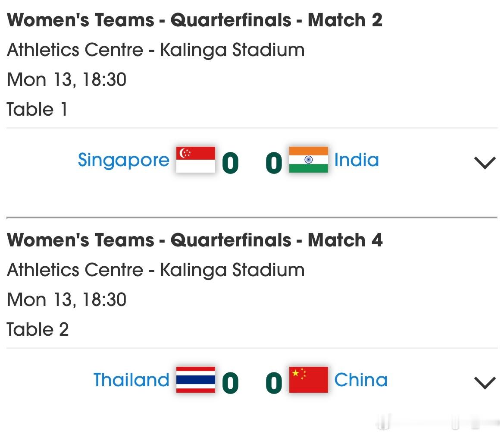Select the Quarterfinals Match 2 heading

coord(195,20)
